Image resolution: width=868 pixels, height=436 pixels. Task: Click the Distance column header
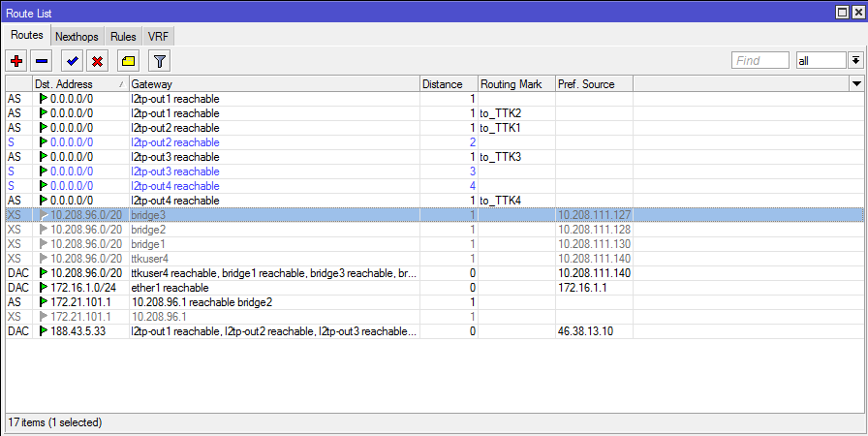click(448, 84)
